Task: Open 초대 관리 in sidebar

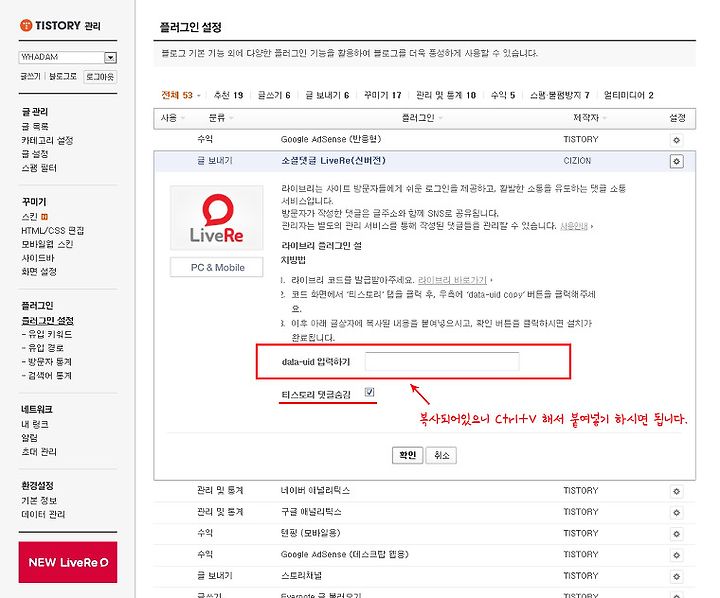Action: point(39,452)
